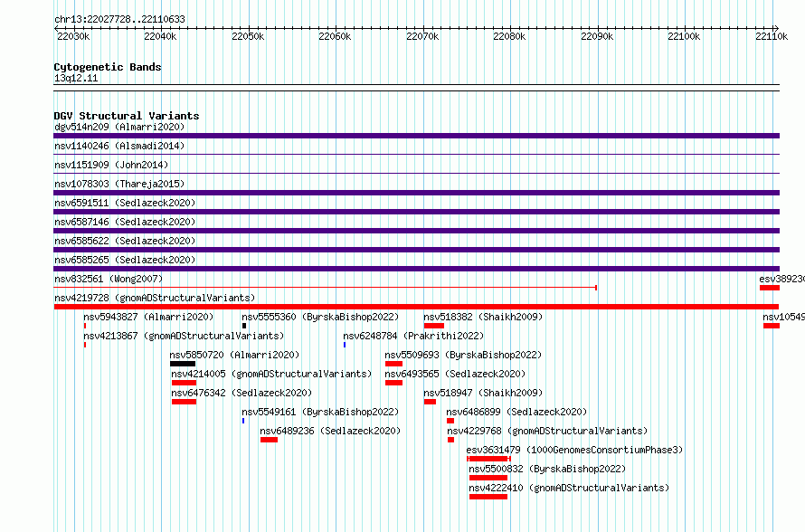This screenshot has width=805, height=532.
Task: Select the 13q12.11 band label
Action: click(76, 78)
